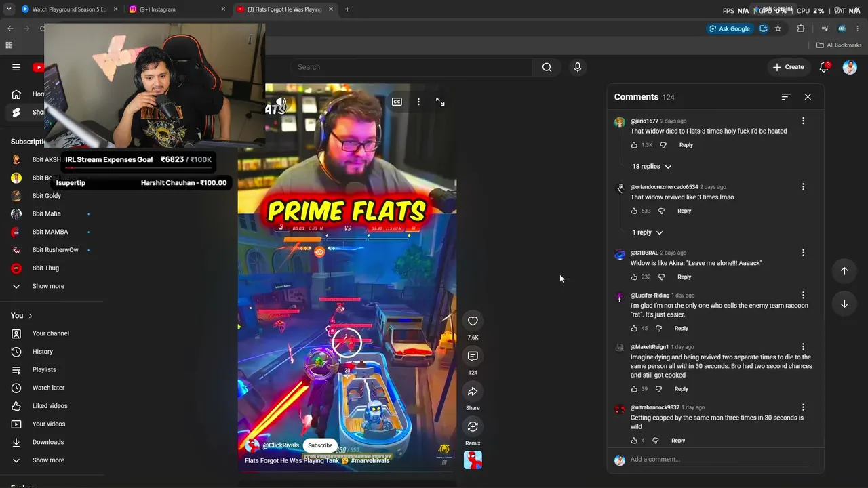
Task: Enter fullscreen on the Short player
Action: point(440,102)
